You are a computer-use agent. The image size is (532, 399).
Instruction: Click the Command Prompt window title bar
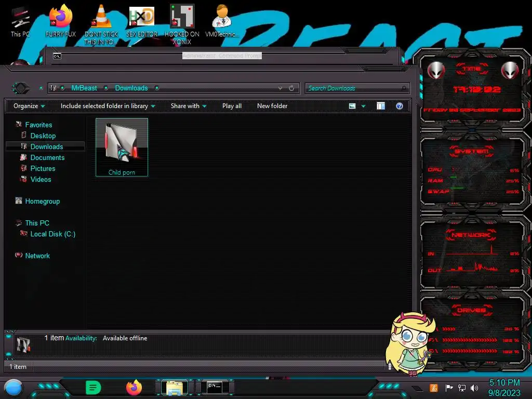pyautogui.click(x=222, y=56)
